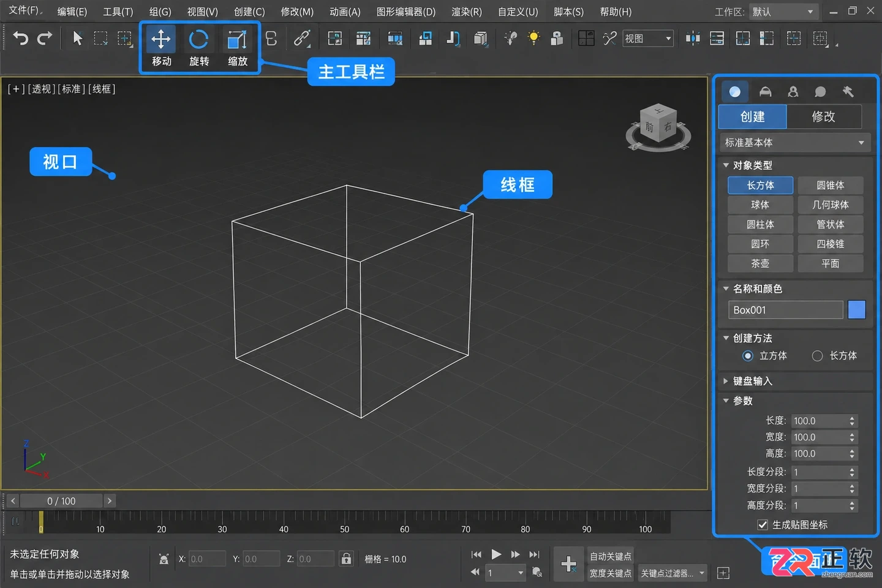Switch to the 修改 tab
This screenshot has width=882, height=588.
click(x=823, y=116)
